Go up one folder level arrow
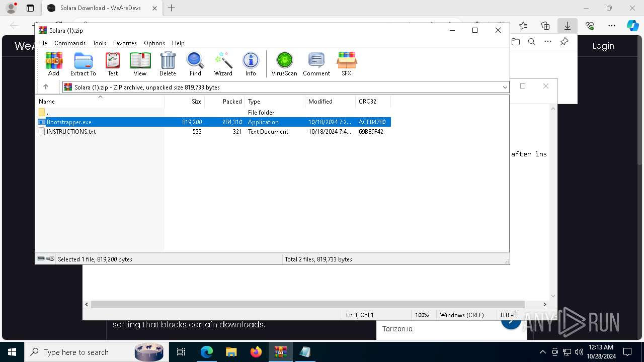The height and width of the screenshot is (362, 644). click(x=46, y=87)
